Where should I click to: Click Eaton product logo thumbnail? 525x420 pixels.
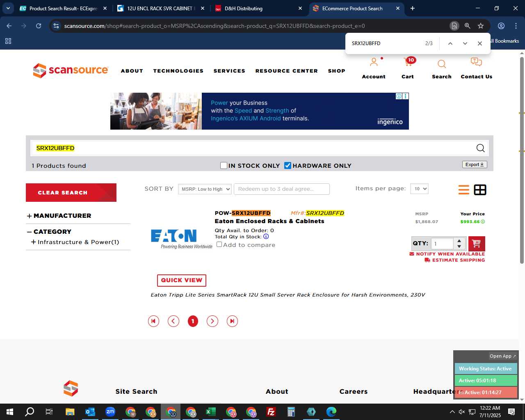coord(182,239)
